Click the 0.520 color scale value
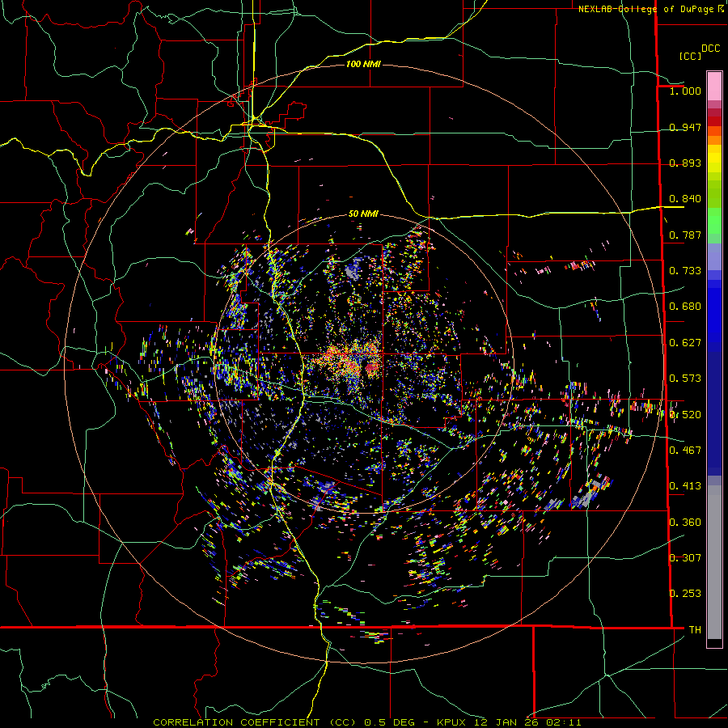The height and width of the screenshot is (728, 728). [685, 415]
